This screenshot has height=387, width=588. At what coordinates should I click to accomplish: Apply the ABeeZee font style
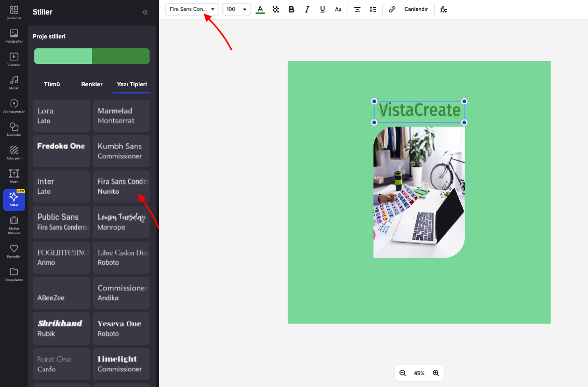pos(61,293)
